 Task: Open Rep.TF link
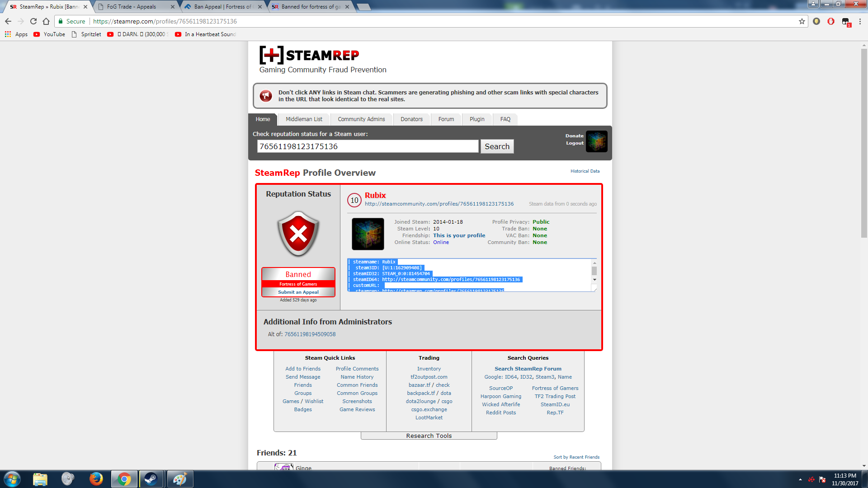pyautogui.click(x=555, y=413)
